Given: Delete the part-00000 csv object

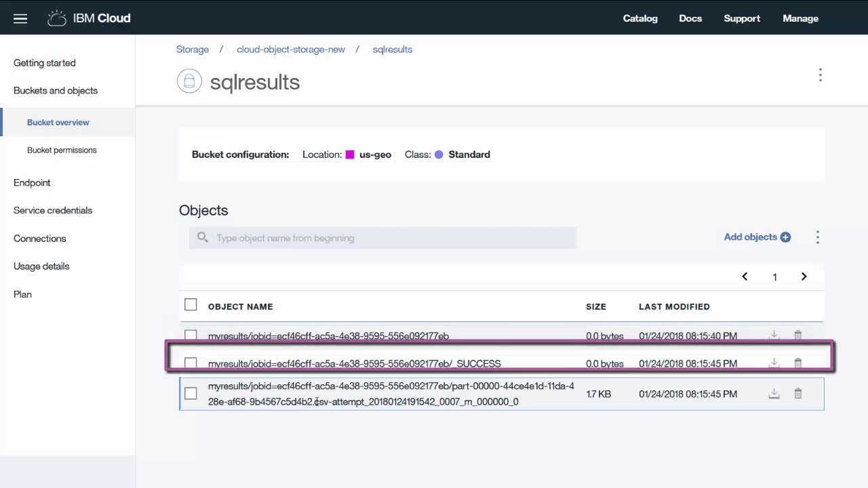Looking at the screenshot, I should coord(798,394).
